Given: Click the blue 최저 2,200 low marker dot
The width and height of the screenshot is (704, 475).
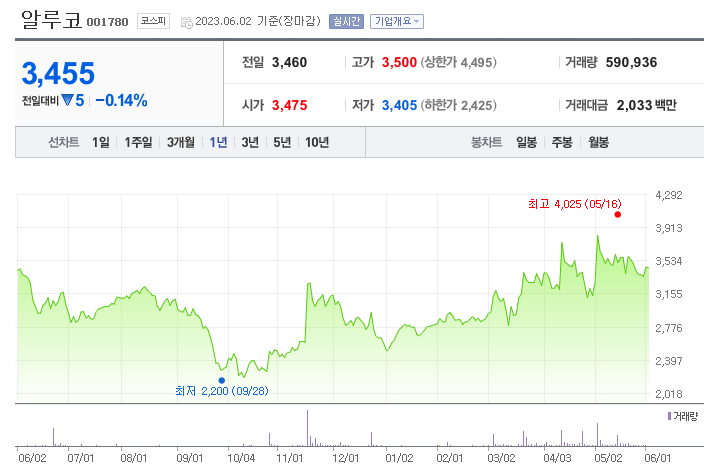Looking at the screenshot, I should coord(221,380).
